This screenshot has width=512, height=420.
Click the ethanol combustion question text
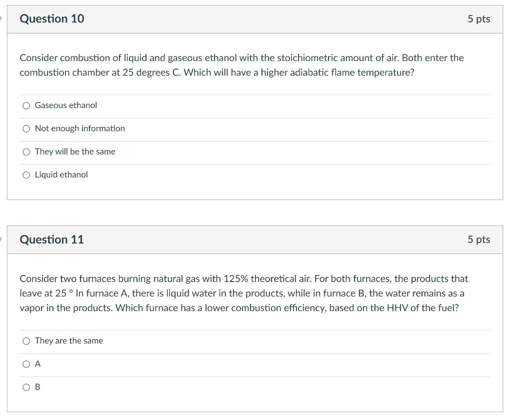(241, 65)
